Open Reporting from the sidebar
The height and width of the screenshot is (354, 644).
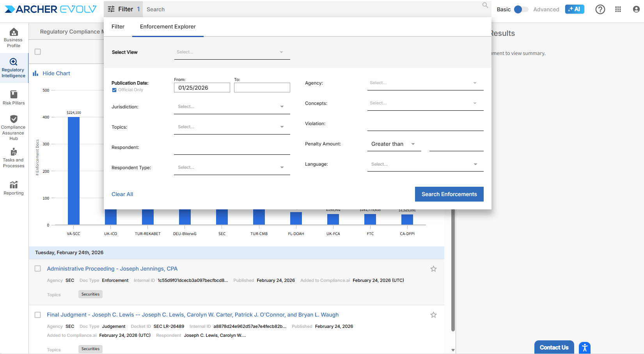(14, 188)
